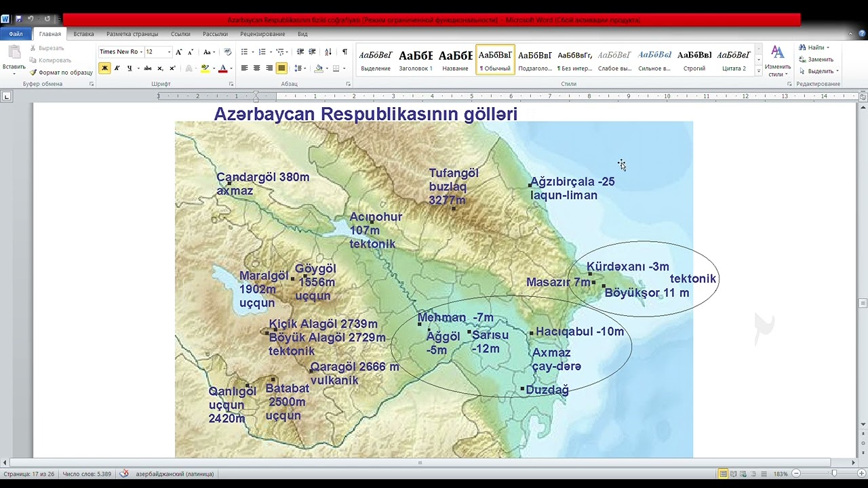868x488 pixels.
Task: Apply the Название style
Action: [455, 60]
